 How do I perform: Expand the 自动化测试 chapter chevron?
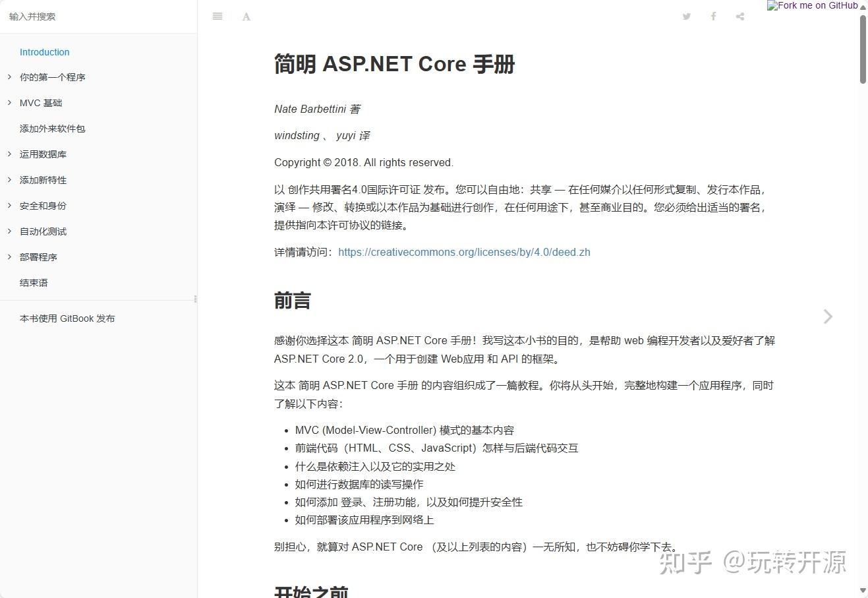pos(9,231)
